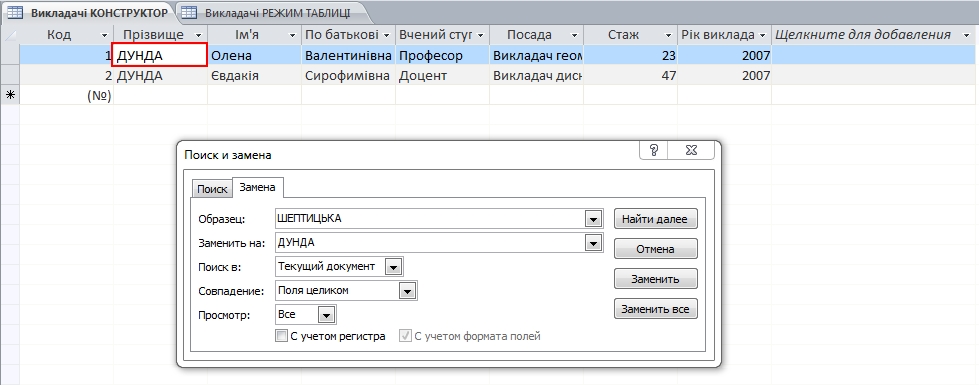This screenshot has height=385, width=979.
Task: Toggle С учетом регистра checkbox
Action: point(281,336)
